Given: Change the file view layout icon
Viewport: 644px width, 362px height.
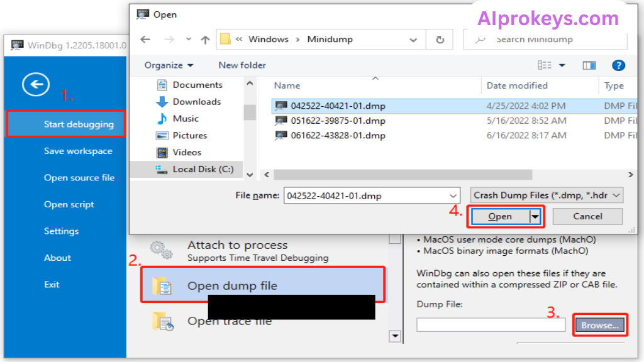Looking at the screenshot, I should (545, 65).
